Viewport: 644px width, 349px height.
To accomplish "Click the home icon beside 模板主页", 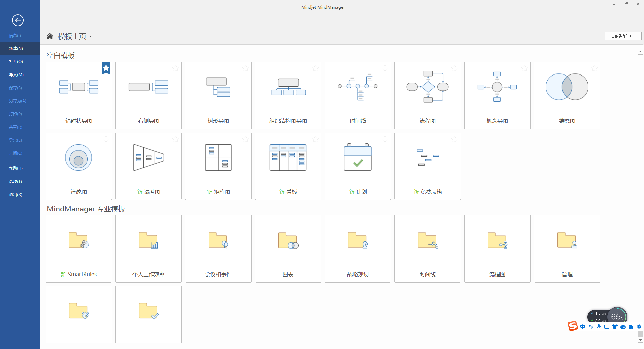I will pyautogui.click(x=50, y=36).
